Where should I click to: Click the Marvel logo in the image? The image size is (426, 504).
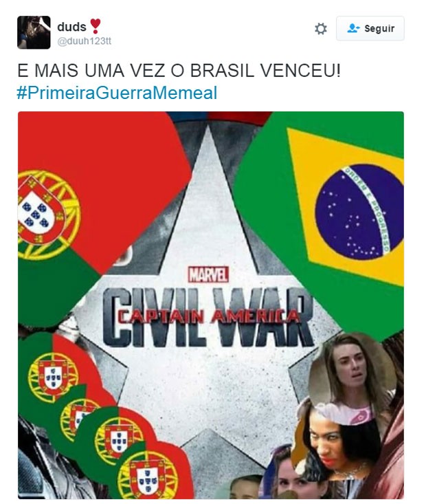208,275
